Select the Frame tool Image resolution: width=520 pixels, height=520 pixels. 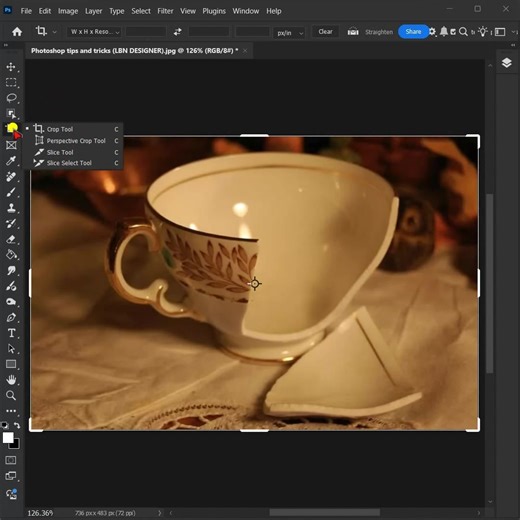pyautogui.click(x=11, y=145)
